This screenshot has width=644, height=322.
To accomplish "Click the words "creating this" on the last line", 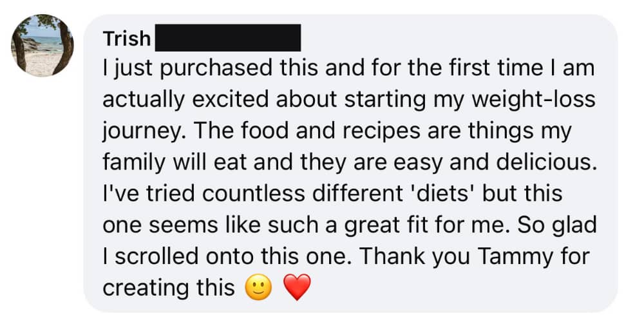I will click(x=169, y=287).
